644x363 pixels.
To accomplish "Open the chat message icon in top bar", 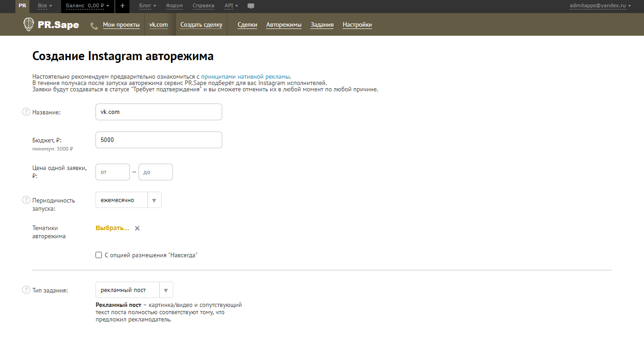I will [251, 6].
